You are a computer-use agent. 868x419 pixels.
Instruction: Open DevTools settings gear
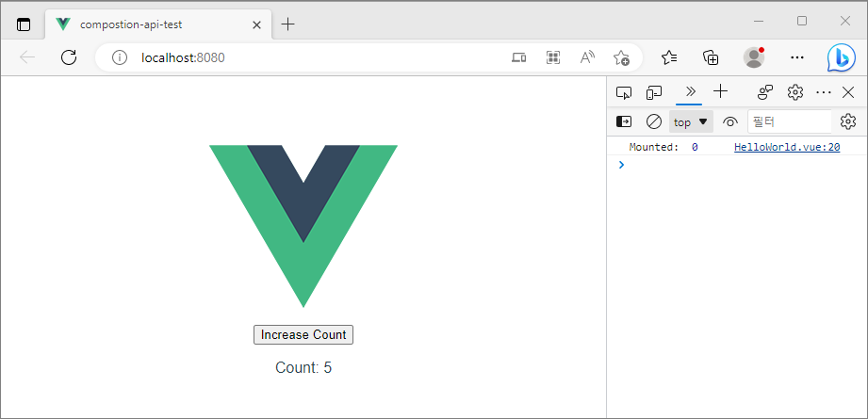coord(795,92)
